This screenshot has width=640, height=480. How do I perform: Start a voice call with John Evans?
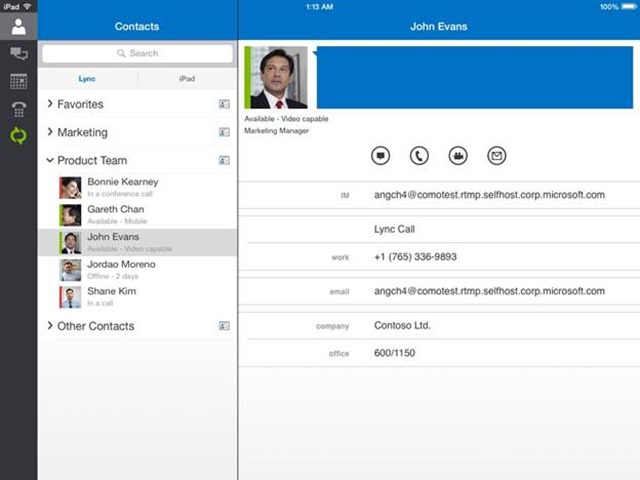[419, 155]
